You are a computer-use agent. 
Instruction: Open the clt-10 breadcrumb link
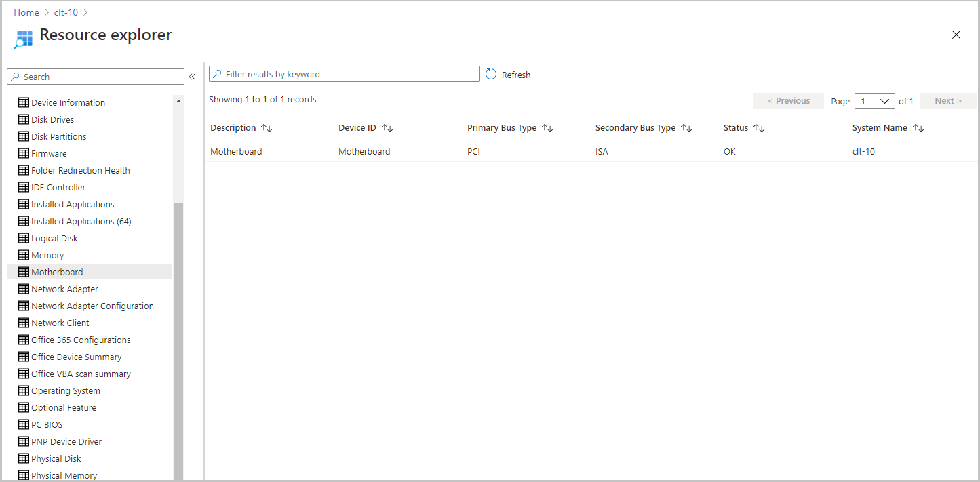coord(66,12)
